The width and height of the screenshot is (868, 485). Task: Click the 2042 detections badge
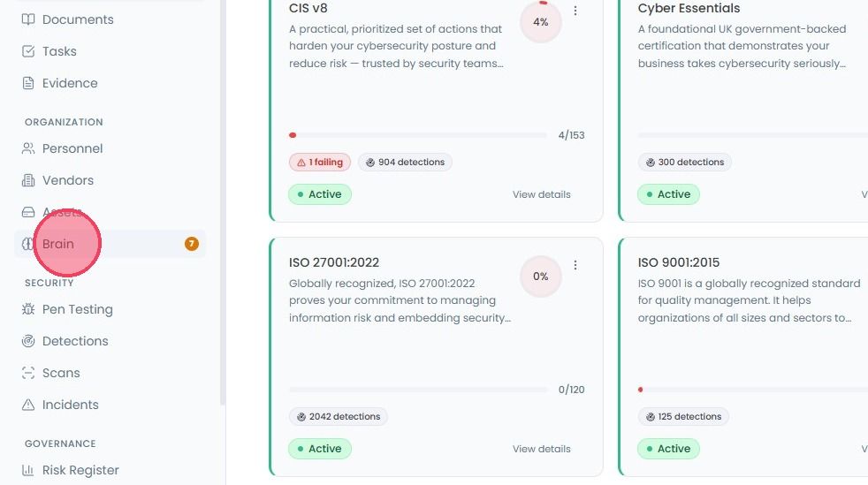point(339,416)
